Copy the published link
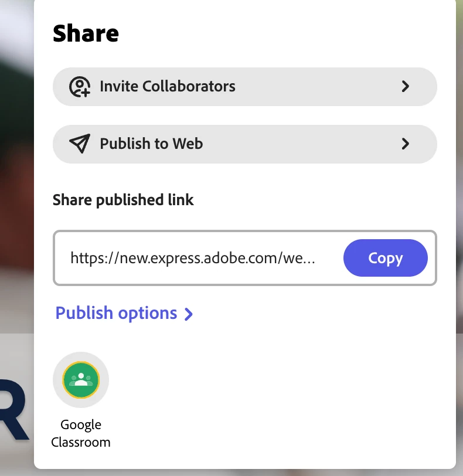The height and width of the screenshot is (476, 463). click(x=385, y=258)
